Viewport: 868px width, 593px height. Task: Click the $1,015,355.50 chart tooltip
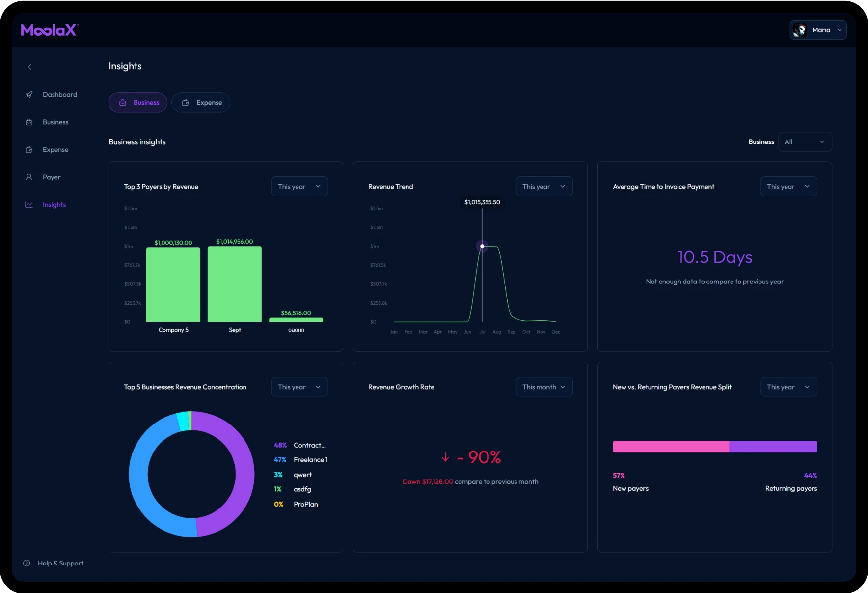tap(483, 202)
